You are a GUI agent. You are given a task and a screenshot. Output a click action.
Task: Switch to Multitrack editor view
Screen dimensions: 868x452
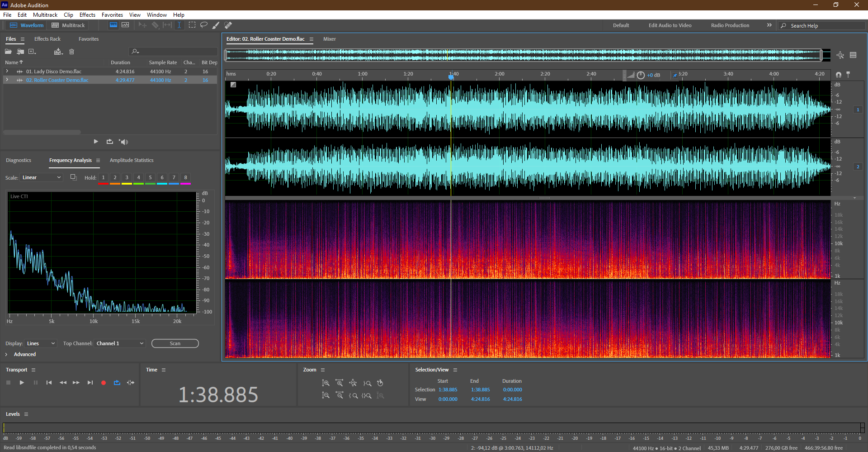(x=68, y=25)
